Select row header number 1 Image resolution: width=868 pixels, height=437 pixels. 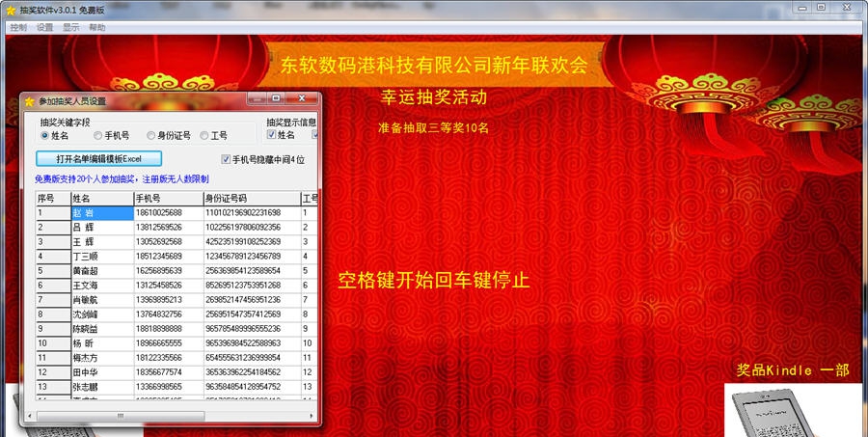pyautogui.click(x=53, y=212)
